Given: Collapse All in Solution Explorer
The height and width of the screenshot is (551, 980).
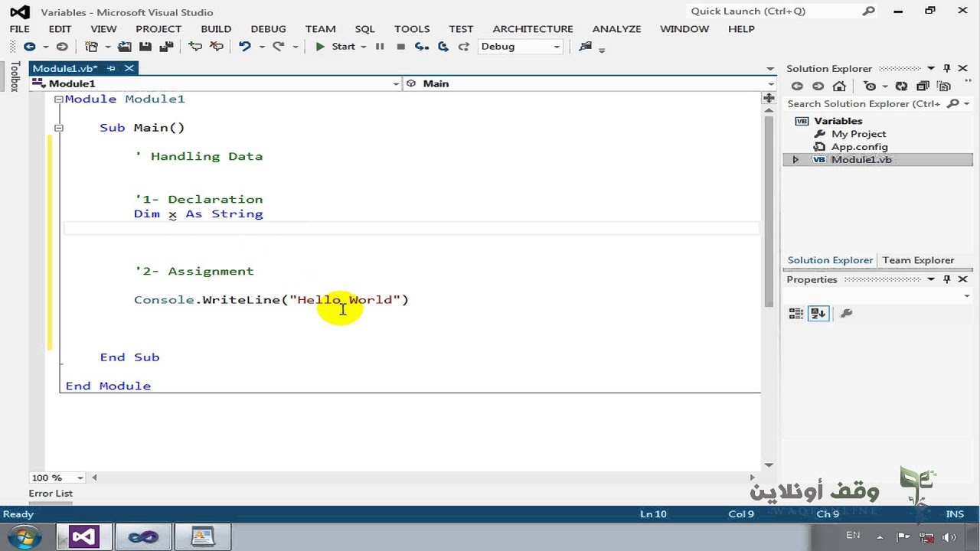Looking at the screenshot, I should coord(923,86).
